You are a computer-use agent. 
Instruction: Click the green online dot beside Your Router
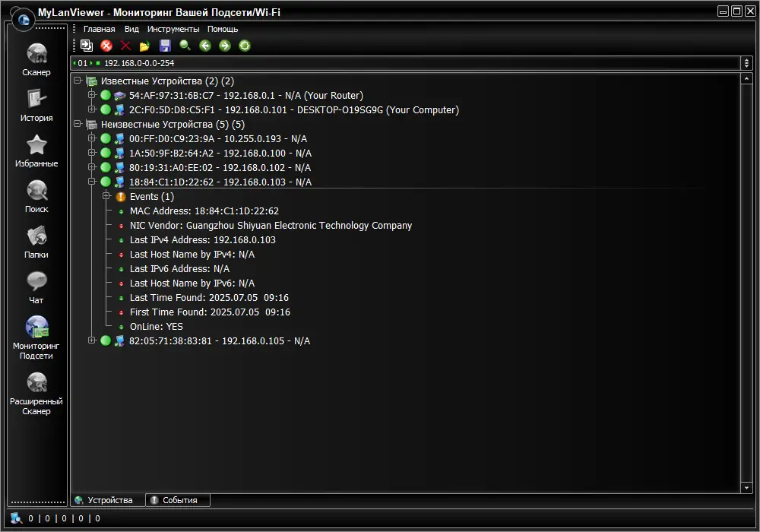pyautogui.click(x=106, y=95)
